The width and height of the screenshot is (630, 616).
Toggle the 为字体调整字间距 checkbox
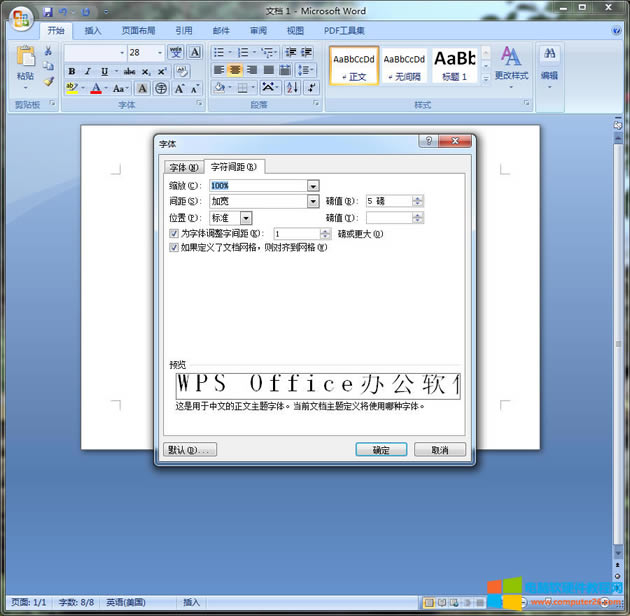175,233
